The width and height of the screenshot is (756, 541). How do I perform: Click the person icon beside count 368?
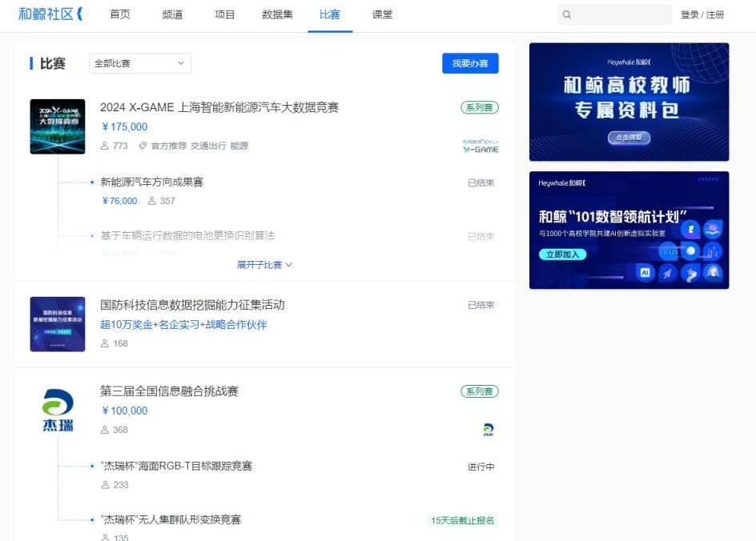[104, 430]
